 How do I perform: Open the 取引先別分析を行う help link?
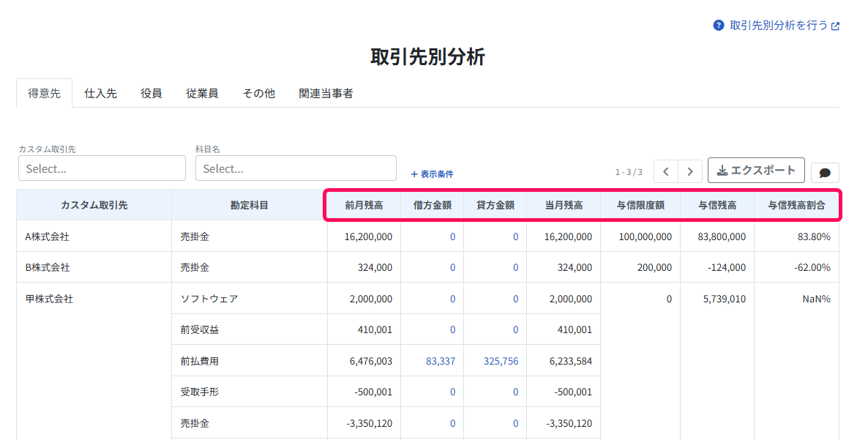coord(778,26)
